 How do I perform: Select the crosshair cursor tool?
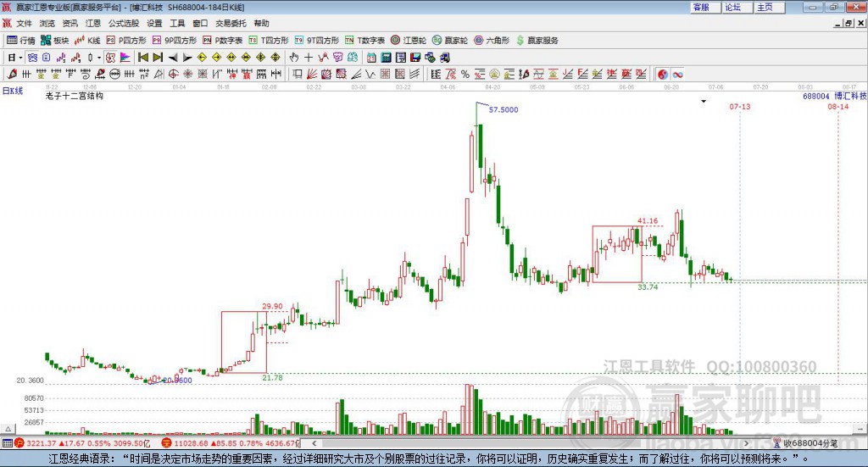click(309, 58)
